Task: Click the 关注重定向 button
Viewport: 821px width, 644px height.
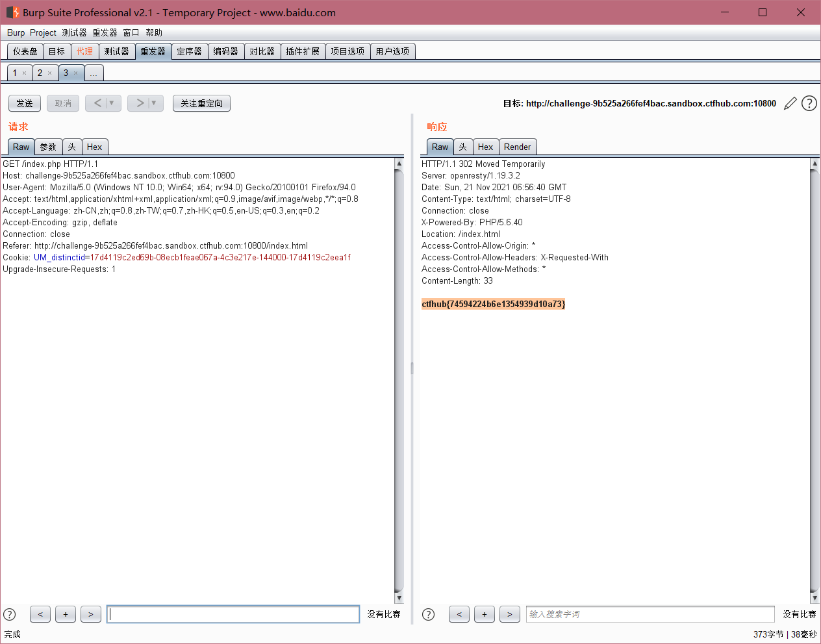Action: (201, 103)
